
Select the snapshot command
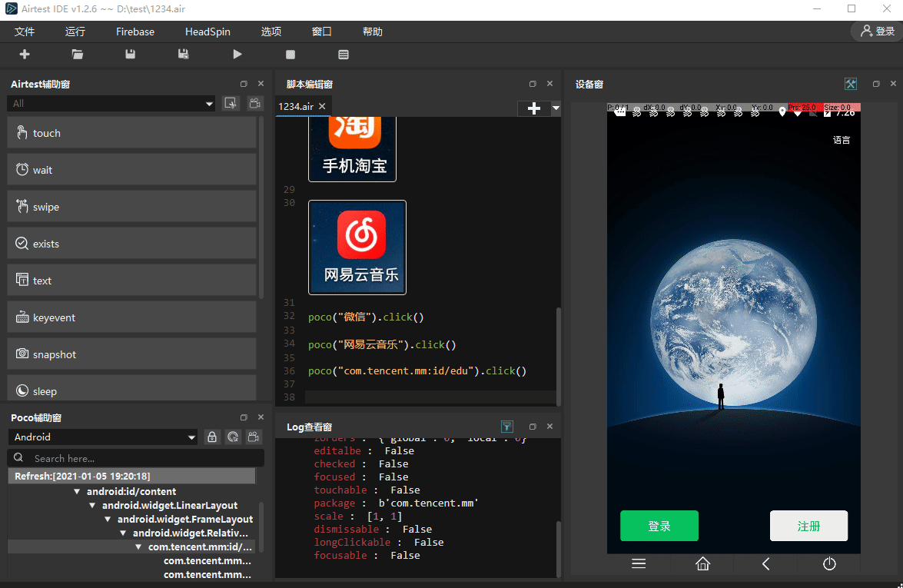[x=132, y=354]
